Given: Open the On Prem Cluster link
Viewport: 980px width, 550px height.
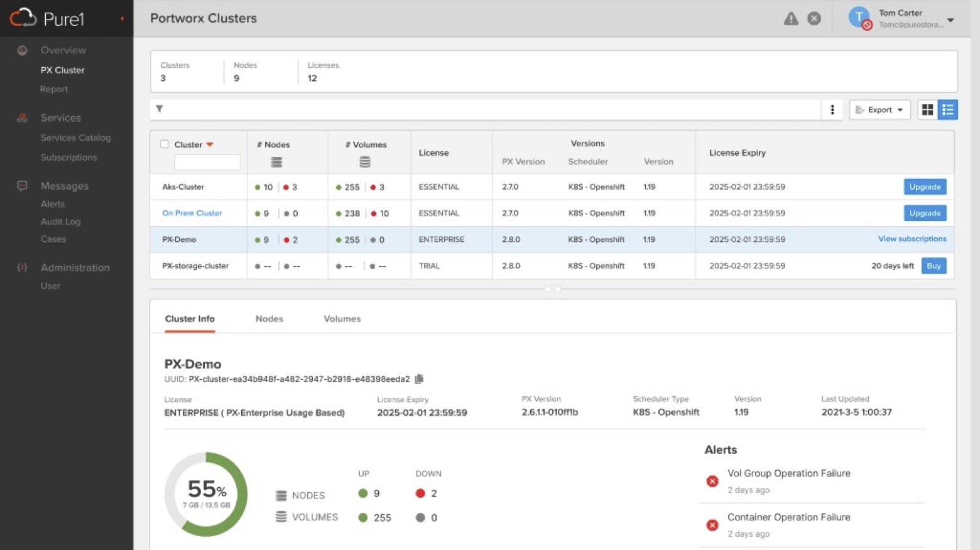Looking at the screenshot, I should point(192,213).
